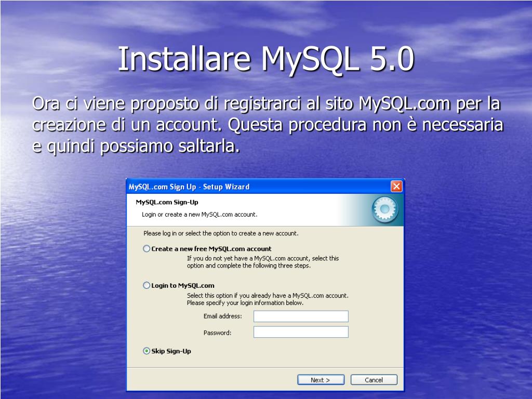Click 'Select this option if you already have' text
Viewport: 532px width, 399px height.
click(268, 299)
